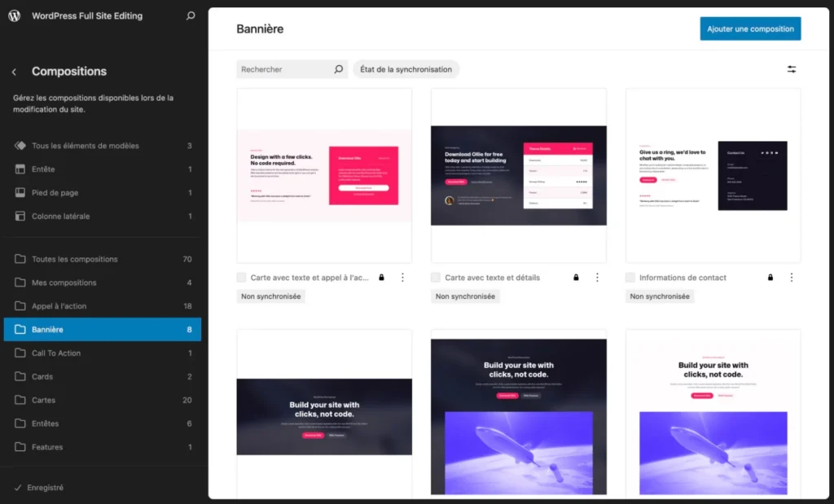Click the folder icon beside Call To Action
834x504 pixels.
click(20, 353)
